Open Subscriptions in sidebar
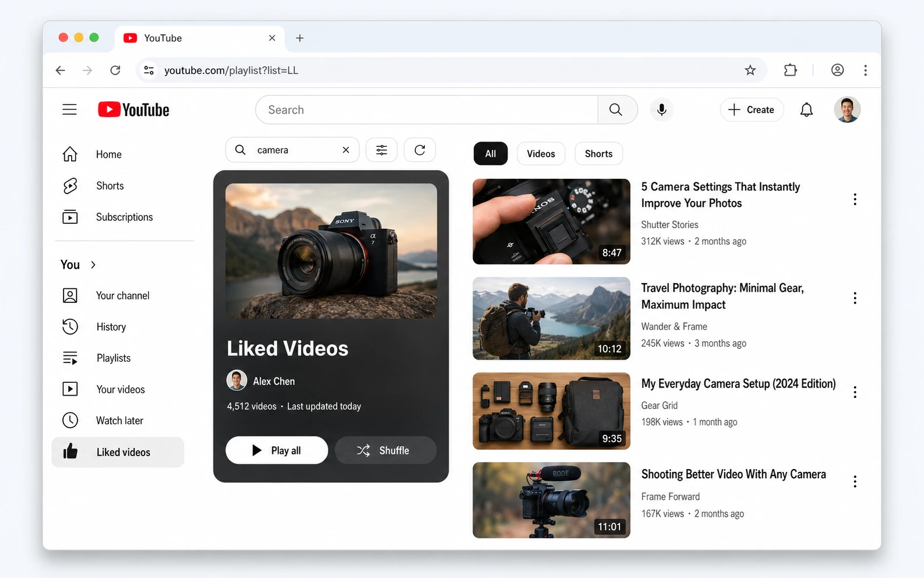Screen dimensions: 924x578 [118, 217]
